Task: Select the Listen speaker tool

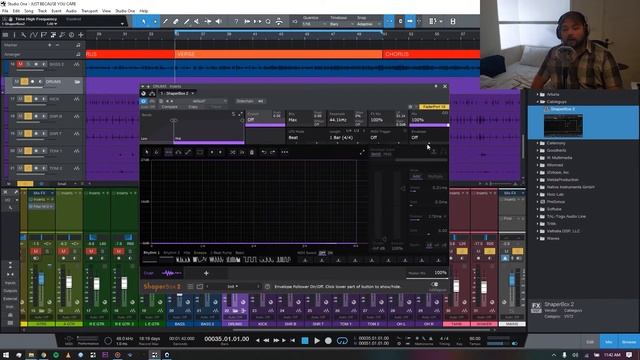Action: 219,21
